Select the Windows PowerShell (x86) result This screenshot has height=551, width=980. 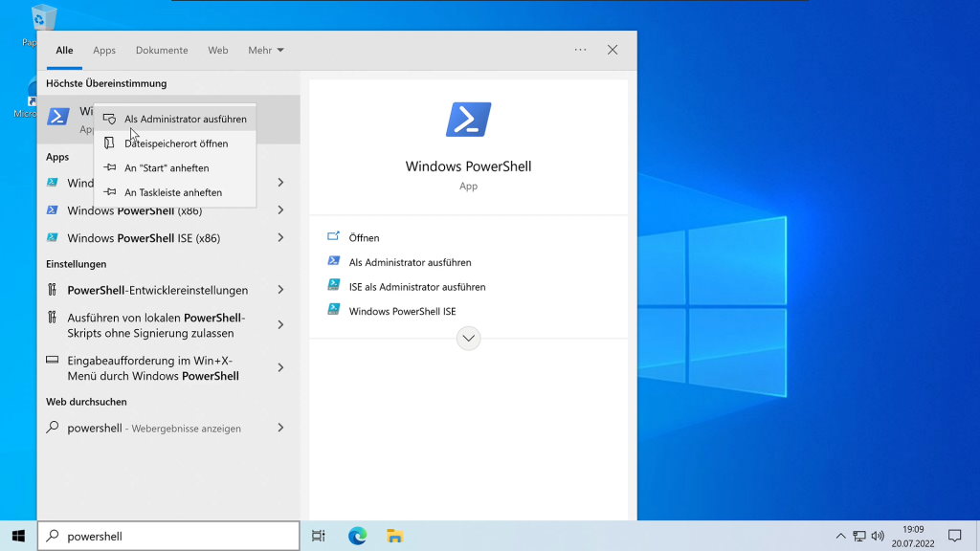pos(134,210)
